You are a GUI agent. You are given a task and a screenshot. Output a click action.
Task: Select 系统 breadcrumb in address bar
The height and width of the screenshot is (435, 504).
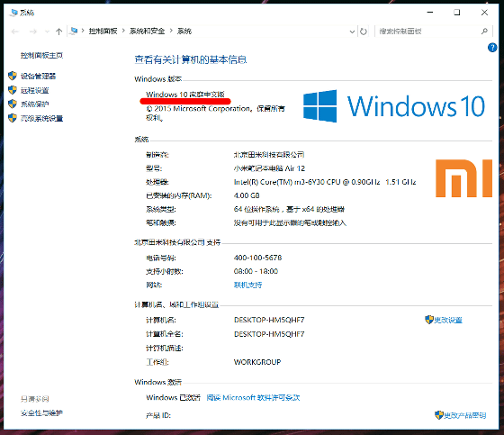[184, 31]
